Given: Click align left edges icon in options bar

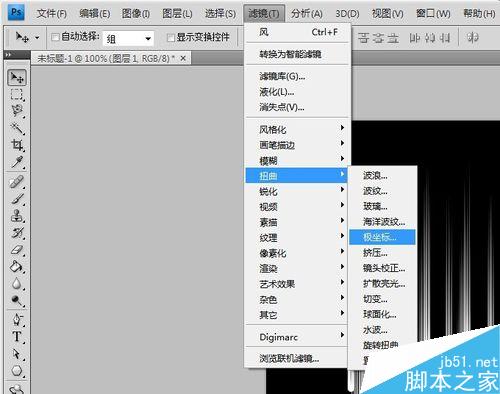Looking at the screenshot, I should [x=414, y=38].
